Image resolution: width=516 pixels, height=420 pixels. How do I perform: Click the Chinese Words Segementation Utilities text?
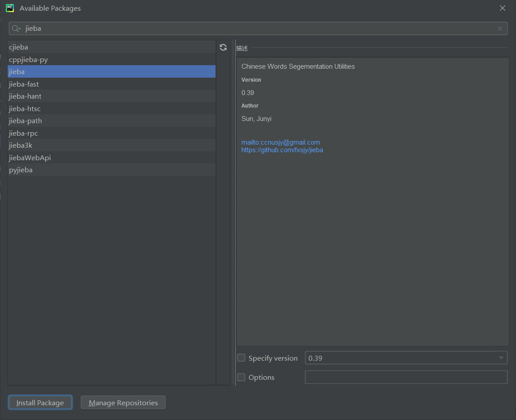pyautogui.click(x=298, y=67)
